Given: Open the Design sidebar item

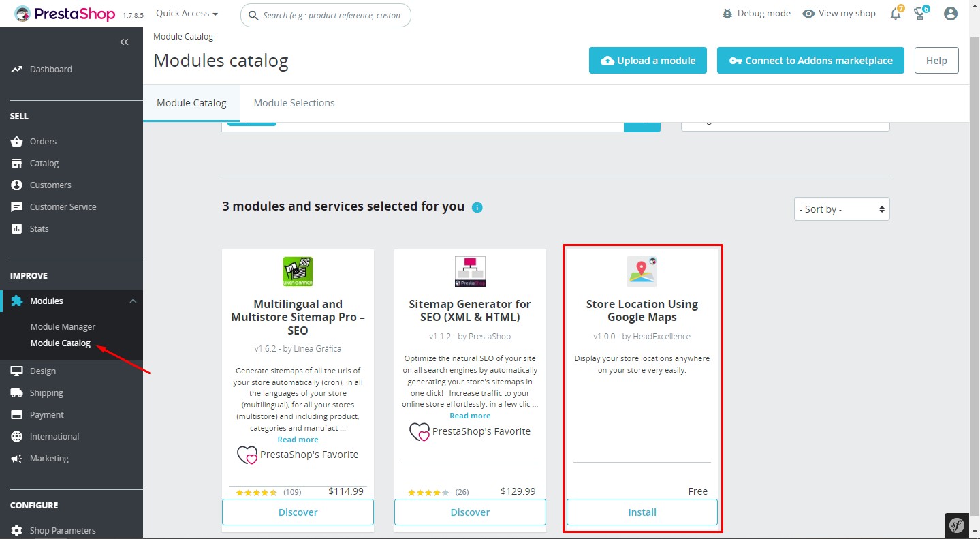Looking at the screenshot, I should [43, 371].
